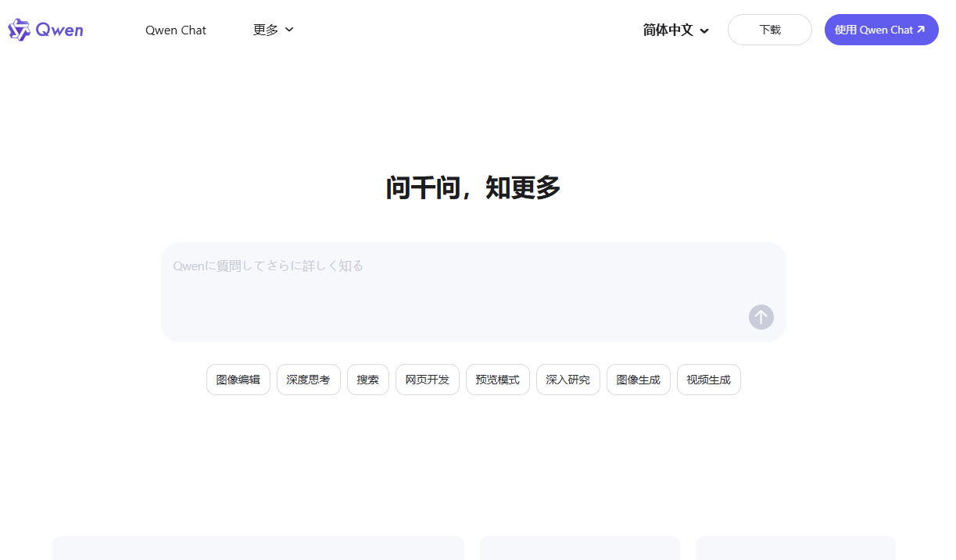Image resolution: width=956 pixels, height=560 pixels.
Task: Click the purple 使用 Qwen Chat button
Action: [x=881, y=30]
